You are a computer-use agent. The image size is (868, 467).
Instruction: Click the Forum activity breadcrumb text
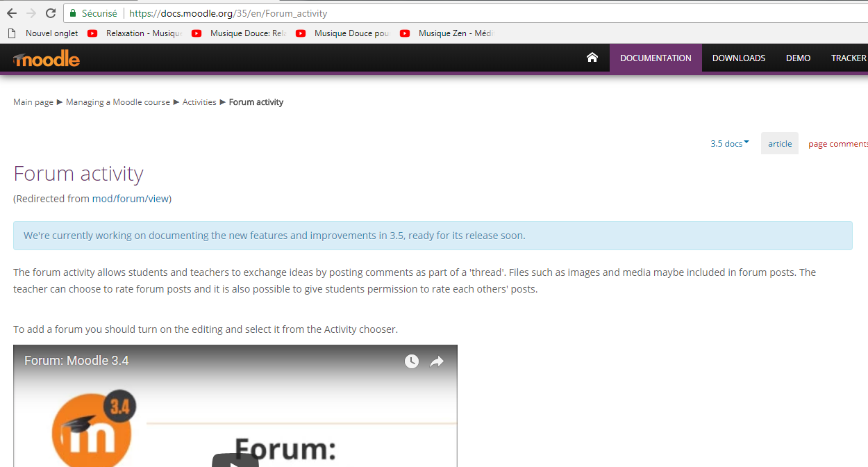pos(256,102)
